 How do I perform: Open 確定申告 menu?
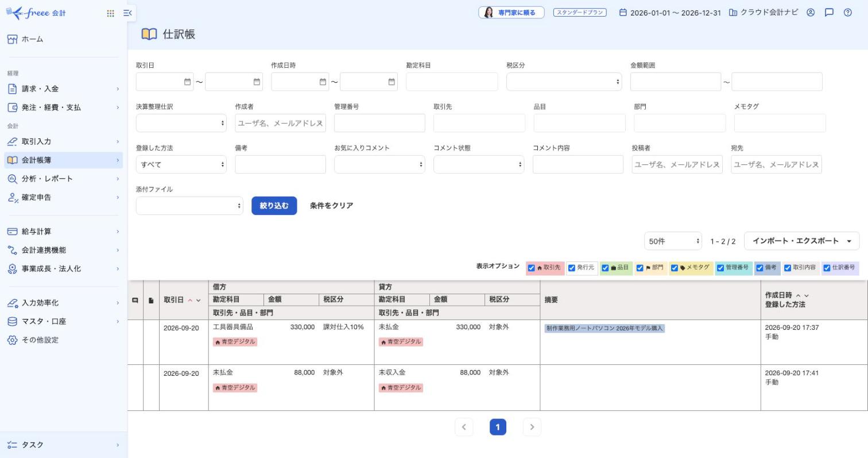[63, 197]
